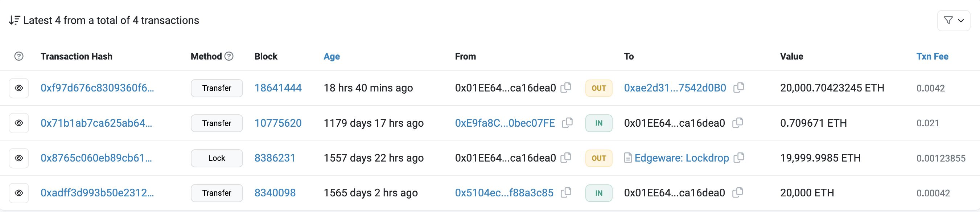This screenshot has height=212, width=980.
Task: Toggle eye preview for 0x71b1ab7ca625ab64 transaction
Action: [x=18, y=123]
